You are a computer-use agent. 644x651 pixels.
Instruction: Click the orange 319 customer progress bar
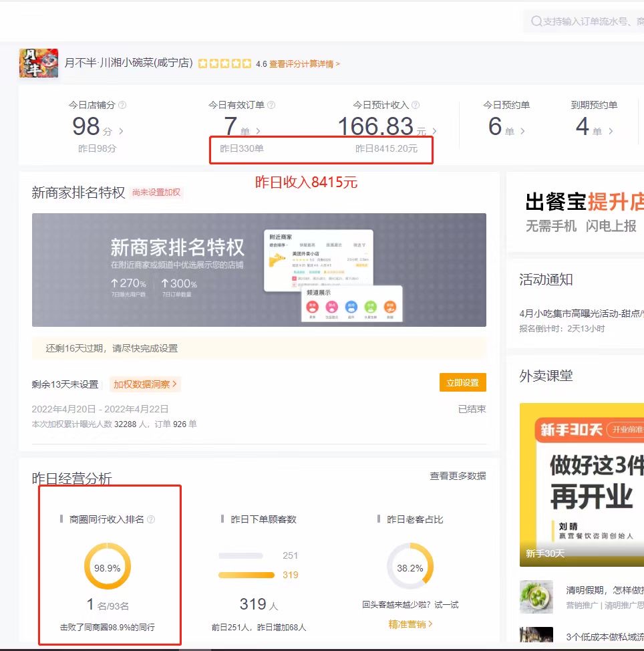pyautogui.click(x=247, y=575)
